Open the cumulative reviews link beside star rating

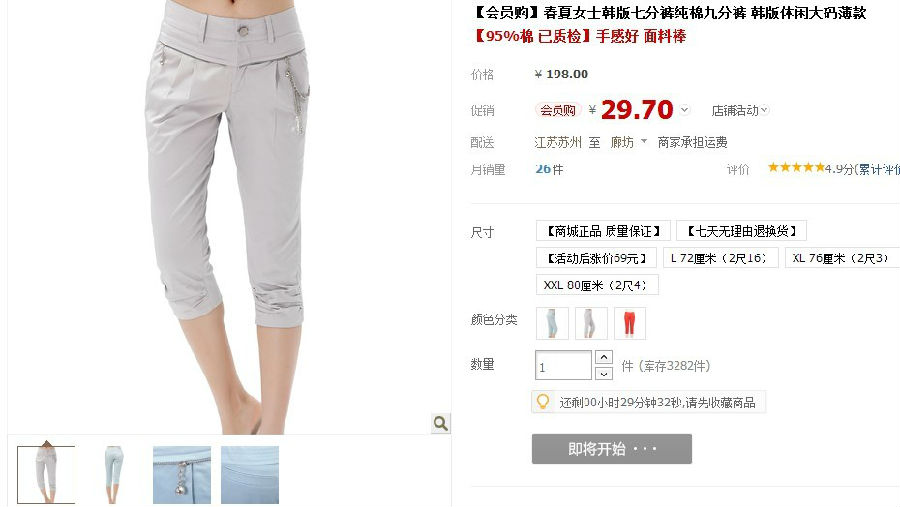(878, 169)
